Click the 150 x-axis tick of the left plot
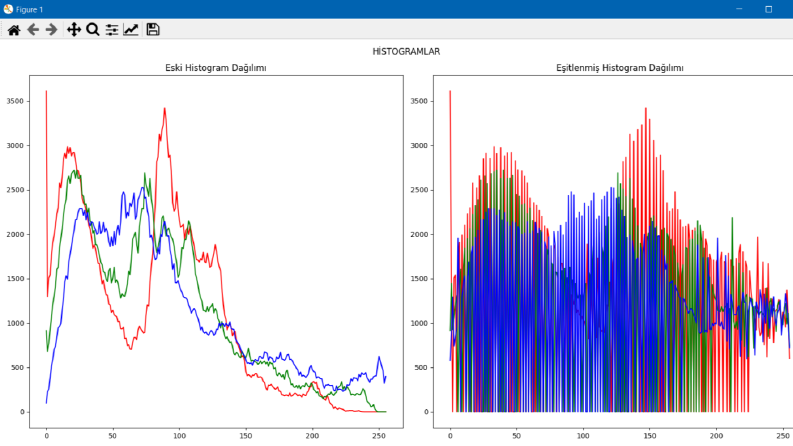793x446 pixels. click(246, 436)
